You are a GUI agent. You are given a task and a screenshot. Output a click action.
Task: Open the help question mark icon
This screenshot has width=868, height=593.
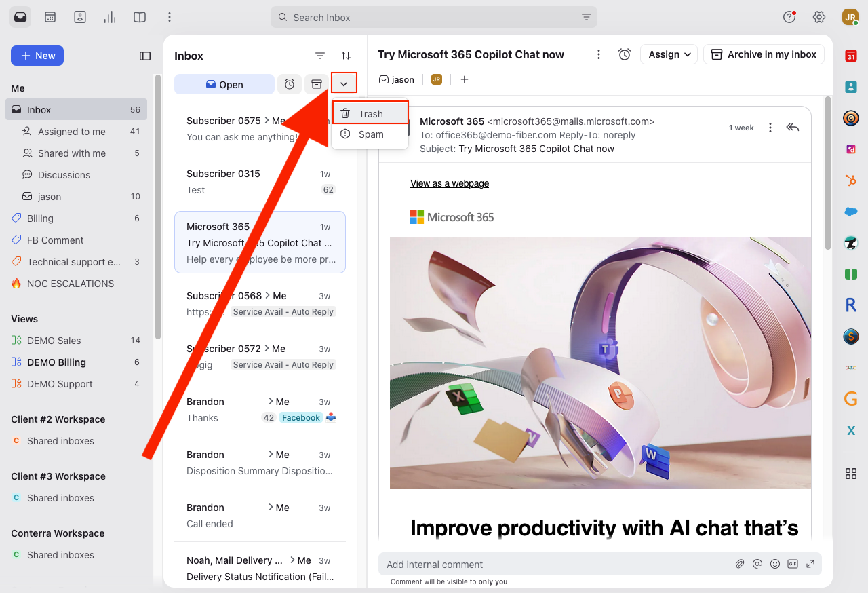[789, 17]
